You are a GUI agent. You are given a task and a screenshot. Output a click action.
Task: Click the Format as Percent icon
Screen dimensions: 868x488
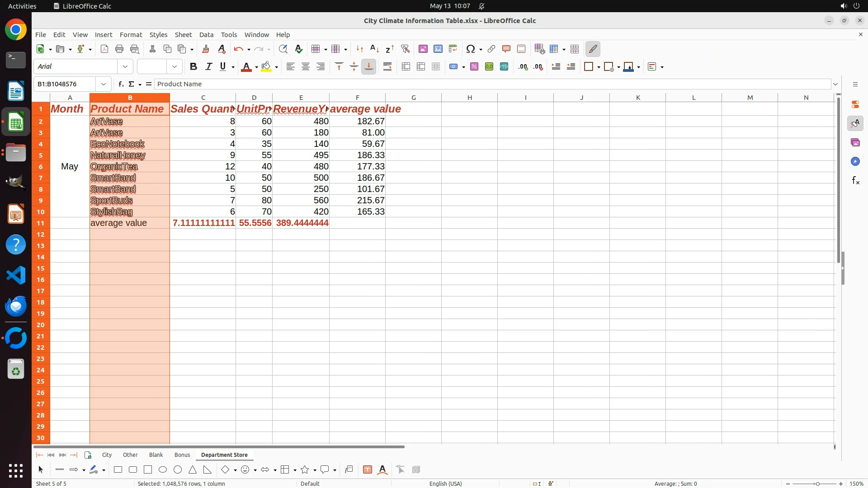click(x=474, y=67)
